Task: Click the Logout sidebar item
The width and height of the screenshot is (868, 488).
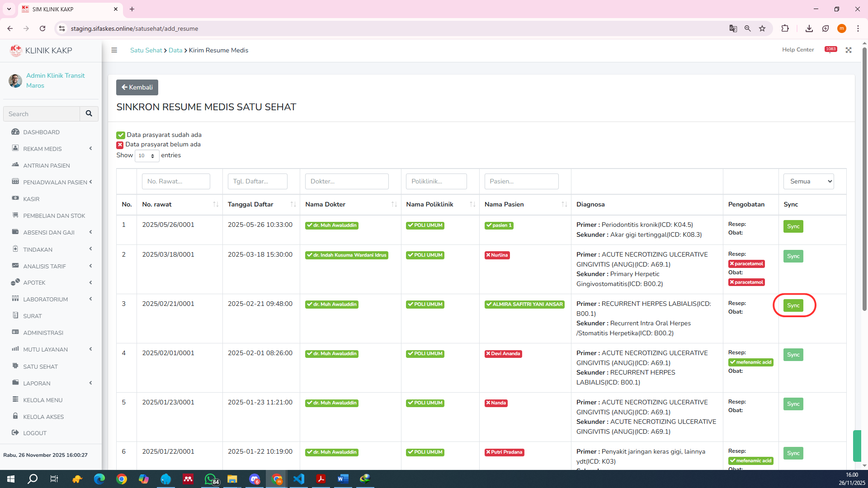Action: [x=35, y=433]
